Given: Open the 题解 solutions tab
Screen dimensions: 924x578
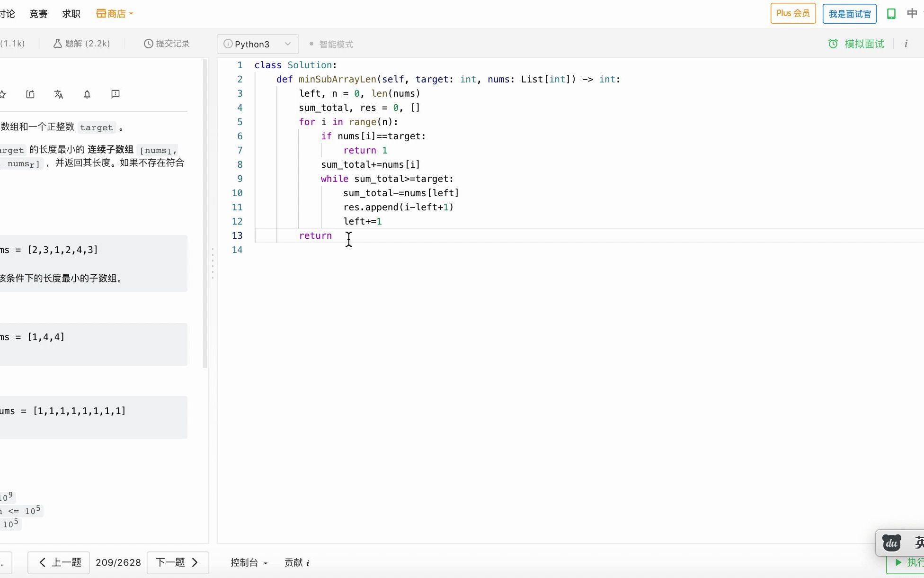Looking at the screenshot, I should (81, 44).
